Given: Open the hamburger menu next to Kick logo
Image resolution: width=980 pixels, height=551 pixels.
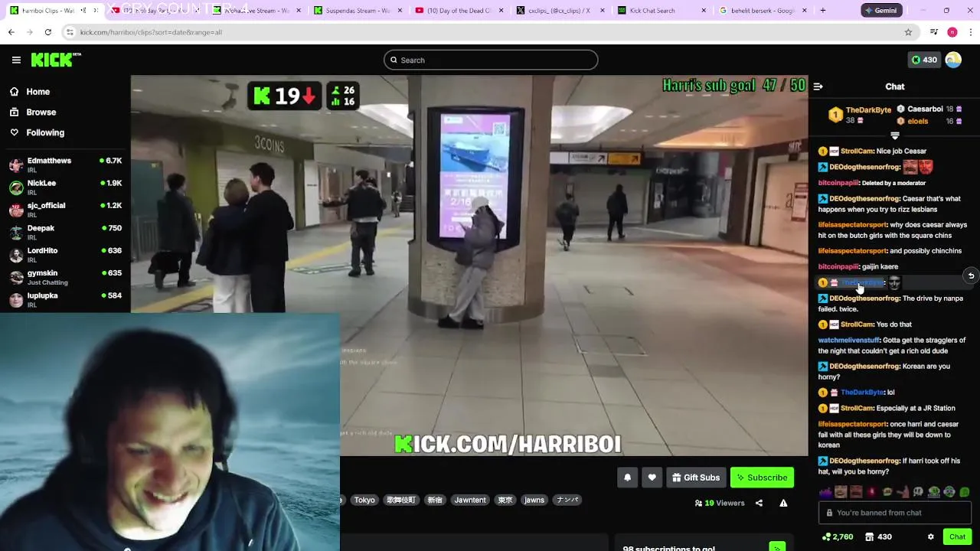Looking at the screenshot, I should [x=16, y=60].
